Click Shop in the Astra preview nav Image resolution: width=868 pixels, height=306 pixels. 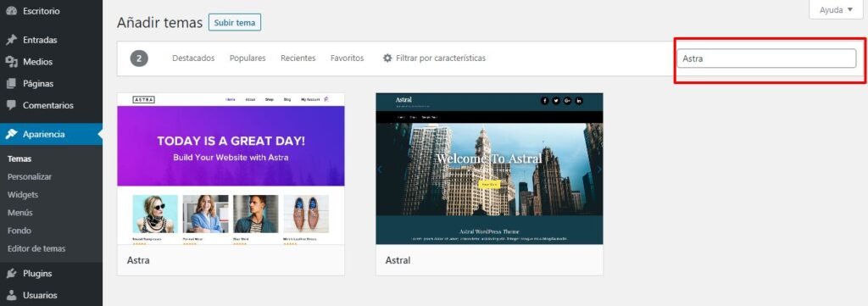269,100
